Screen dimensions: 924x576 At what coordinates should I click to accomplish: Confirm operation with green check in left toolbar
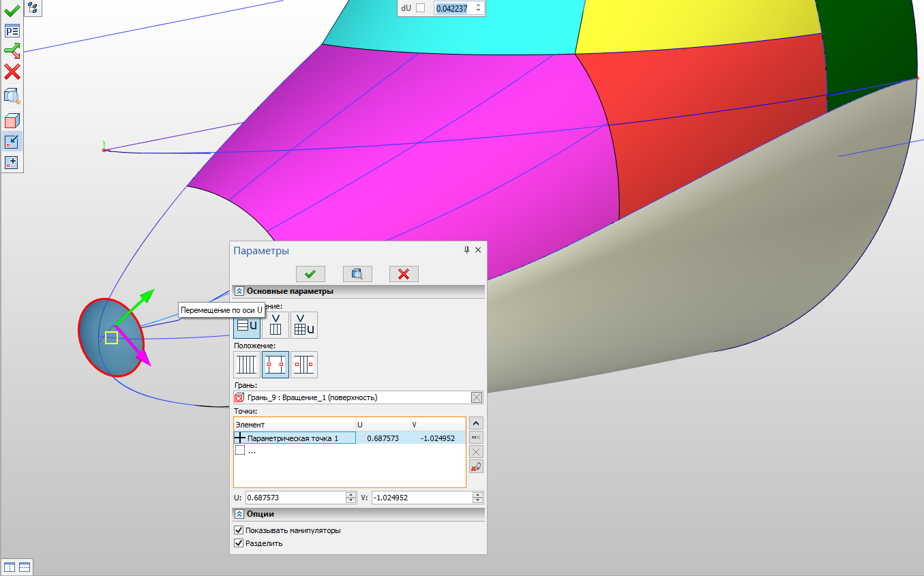click(12, 10)
